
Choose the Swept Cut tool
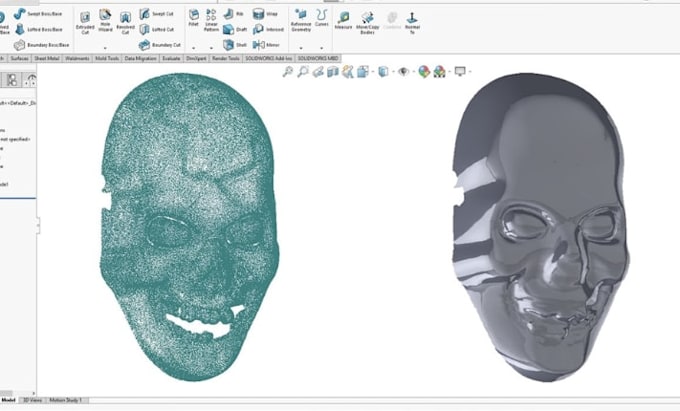click(157, 14)
